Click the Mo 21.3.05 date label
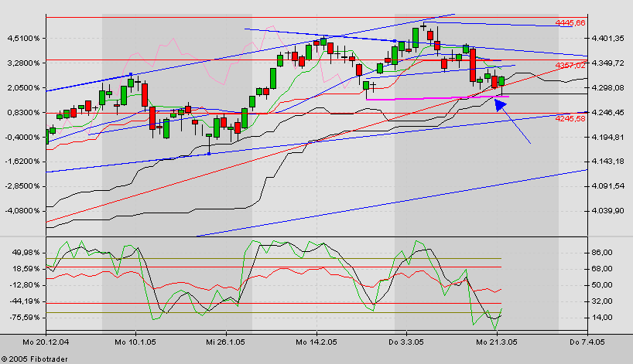The width and height of the screenshot is (633, 364). coord(495,340)
